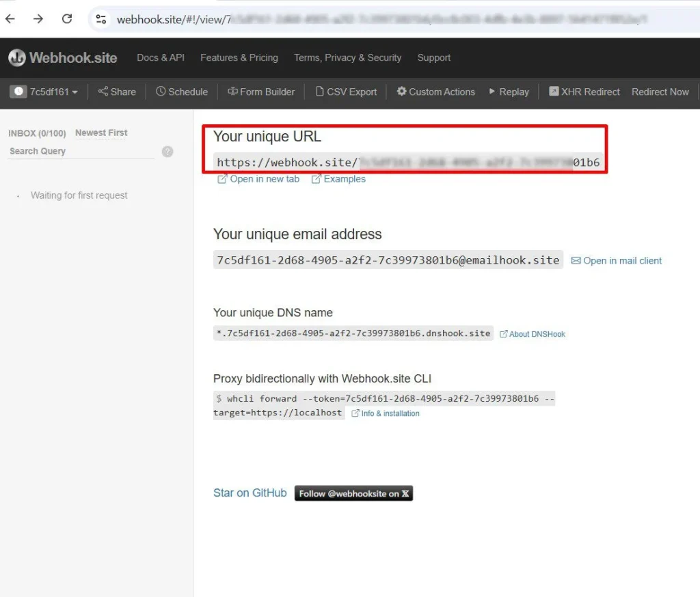Go forward using browser forward arrow

tap(38, 18)
